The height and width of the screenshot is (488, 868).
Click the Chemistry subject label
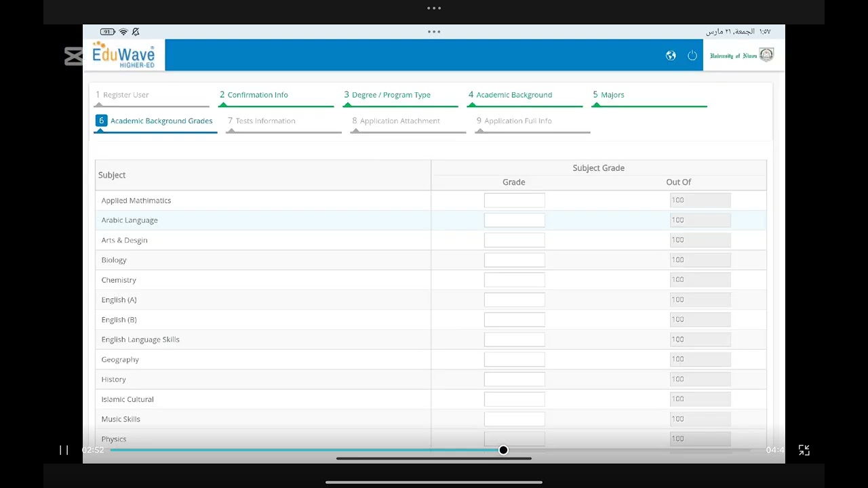click(x=119, y=280)
